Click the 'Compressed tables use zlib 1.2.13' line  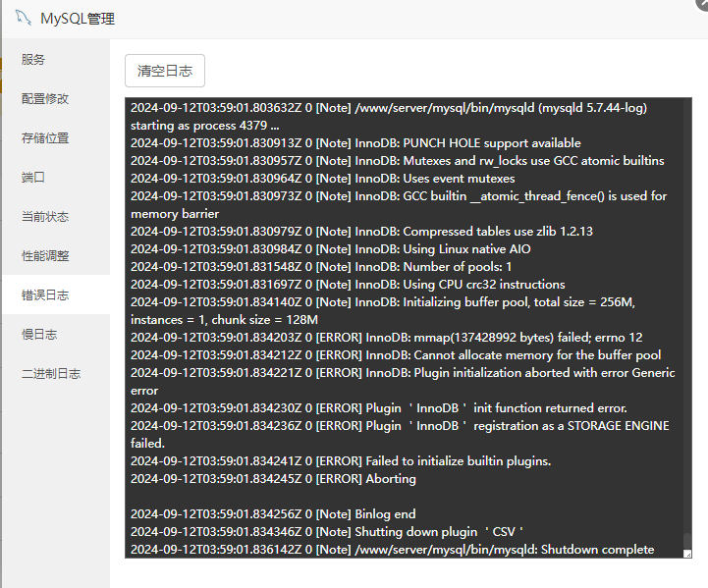361,232
